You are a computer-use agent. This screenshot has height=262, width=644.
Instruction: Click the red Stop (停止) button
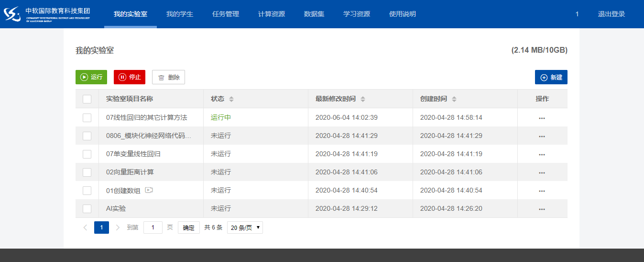point(130,77)
